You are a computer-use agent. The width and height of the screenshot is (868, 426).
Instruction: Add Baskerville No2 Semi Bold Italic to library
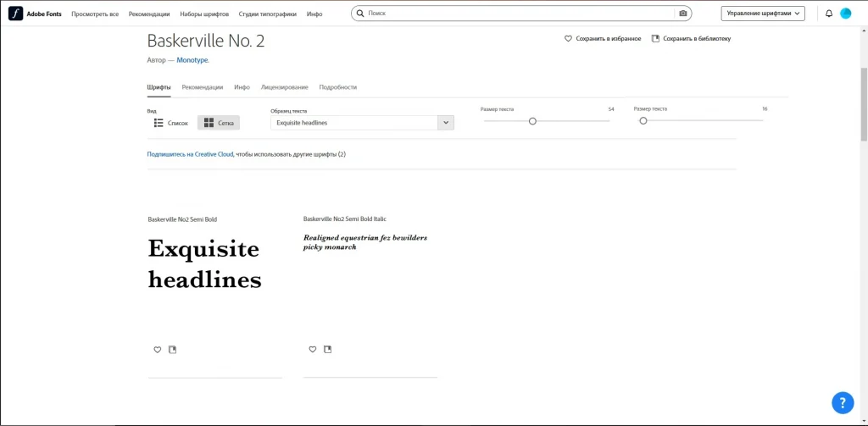tap(328, 350)
